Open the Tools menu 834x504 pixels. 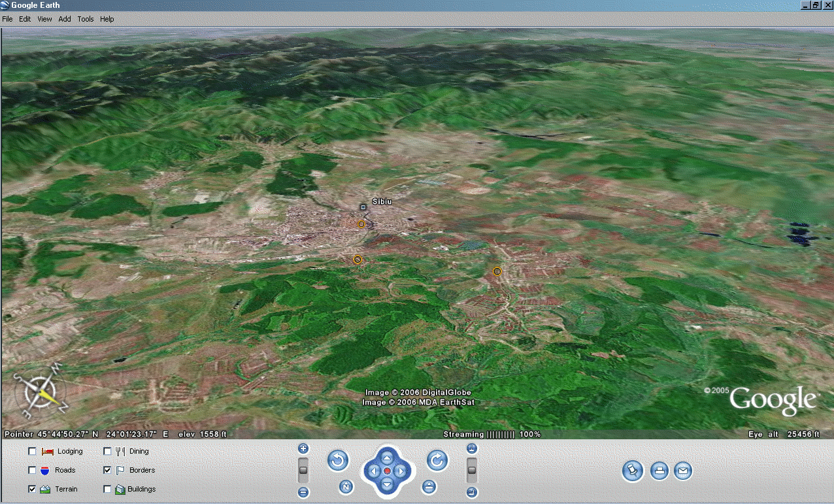pos(86,19)
